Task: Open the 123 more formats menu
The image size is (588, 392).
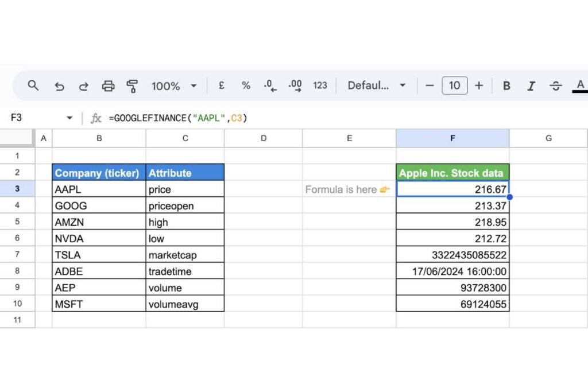Action: click(320, 86)
